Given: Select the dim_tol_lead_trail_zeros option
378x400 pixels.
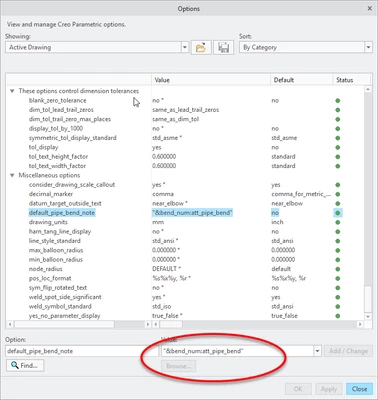Looking at the screenshot, I should click(61, 110).
